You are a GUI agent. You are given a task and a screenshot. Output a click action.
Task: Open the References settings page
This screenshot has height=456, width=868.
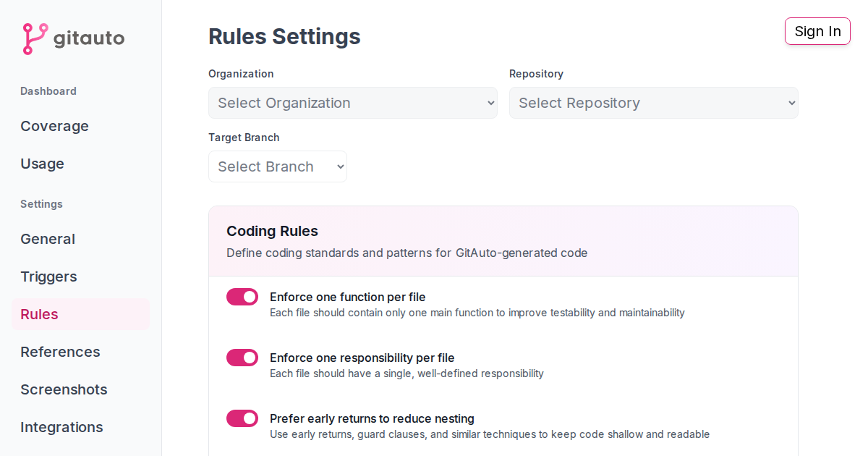click(60, 352)
